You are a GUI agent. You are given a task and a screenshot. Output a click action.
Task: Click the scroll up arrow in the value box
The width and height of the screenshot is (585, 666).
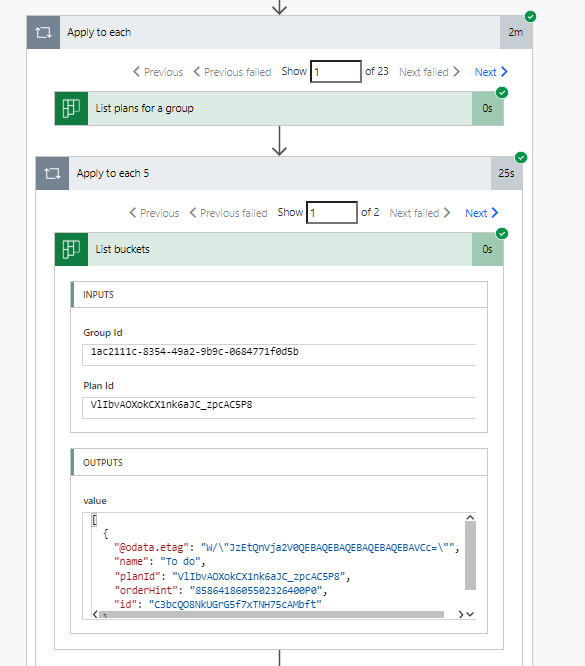[x=470, y=517]
